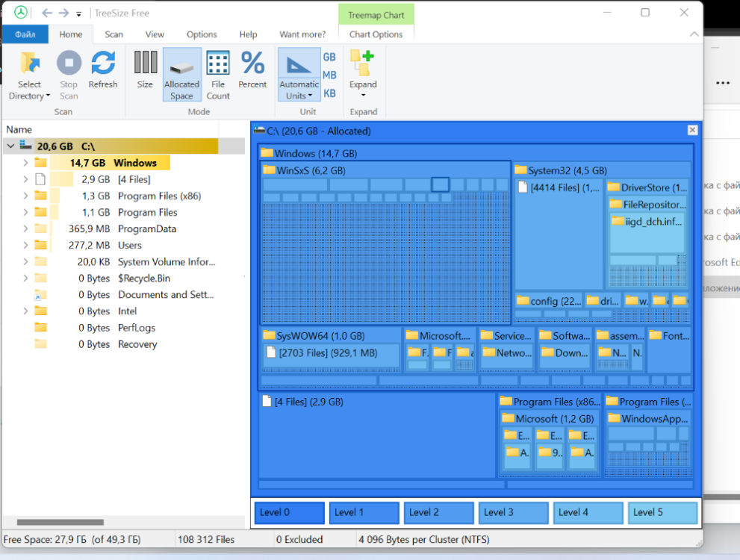Switch mode to Percent

point(252,70)
